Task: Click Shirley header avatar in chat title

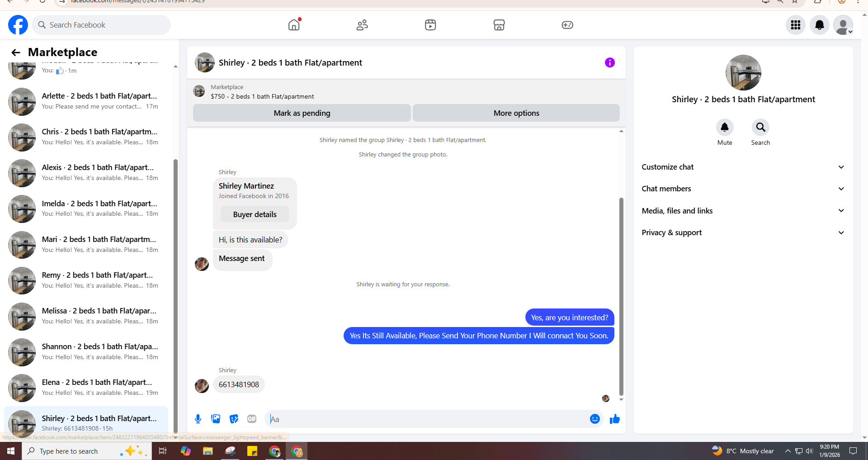Action: (205, 62)
